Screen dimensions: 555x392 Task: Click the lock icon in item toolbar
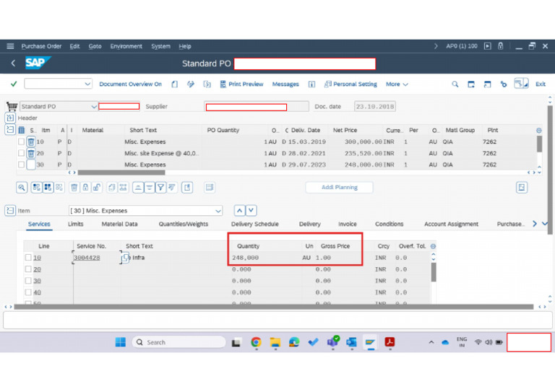coord(85,188)
